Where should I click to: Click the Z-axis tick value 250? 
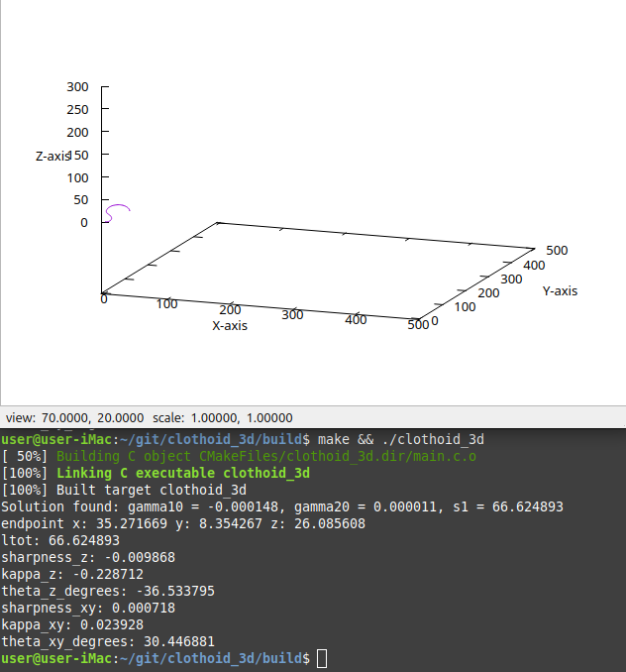coord(77,110)
